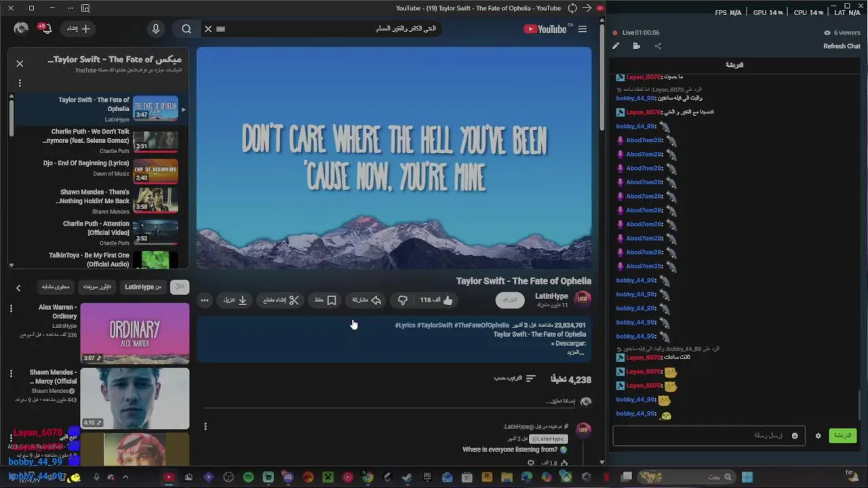Open the YouTube hamburger guide menu

coord(583,29)
